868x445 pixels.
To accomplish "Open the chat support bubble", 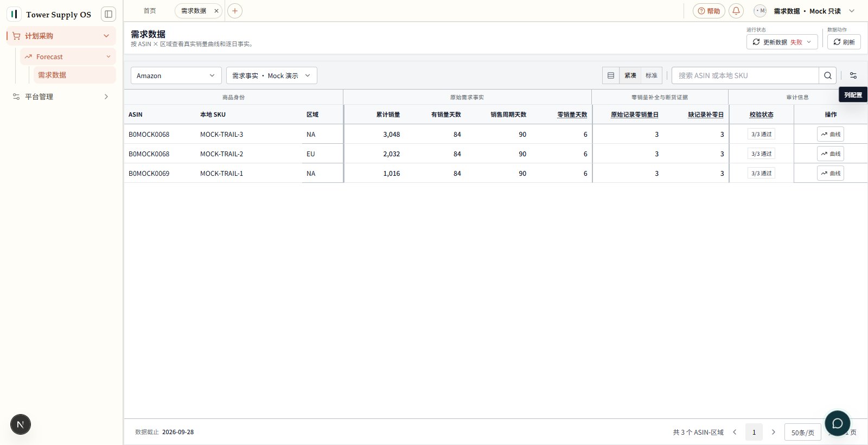I will 838,423.
